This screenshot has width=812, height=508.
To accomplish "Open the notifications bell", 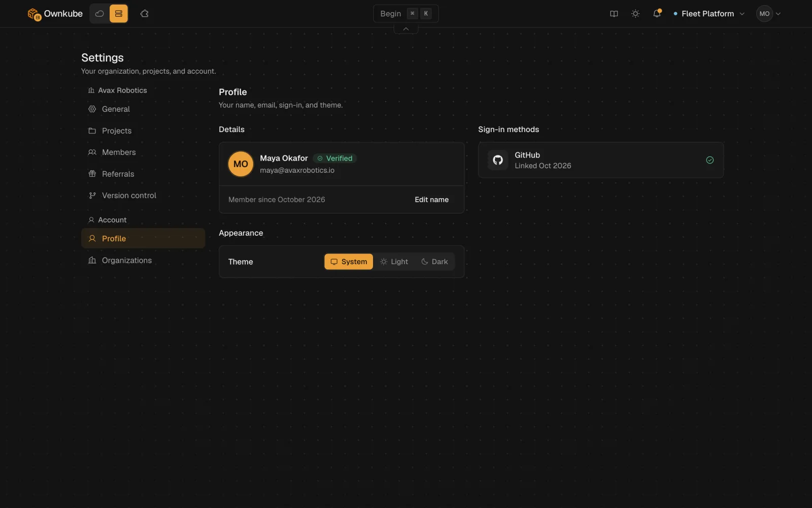I will pos(657,14).
